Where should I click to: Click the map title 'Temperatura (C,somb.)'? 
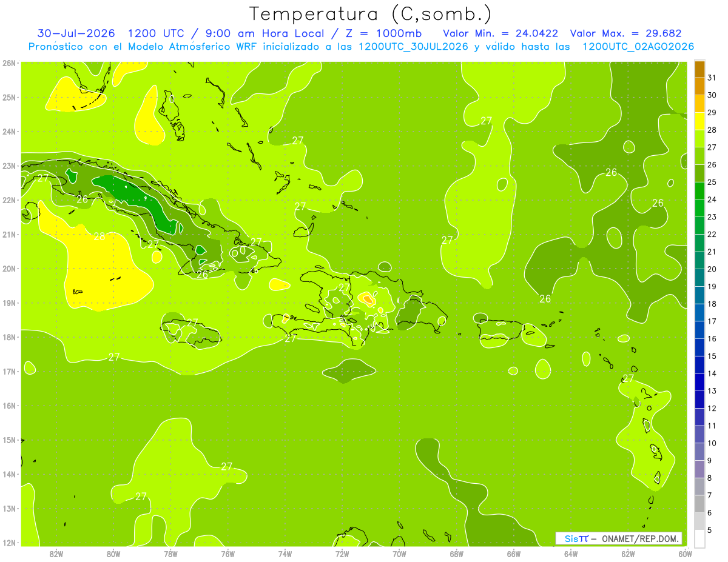pyautogui.click(x=371, y=14)
